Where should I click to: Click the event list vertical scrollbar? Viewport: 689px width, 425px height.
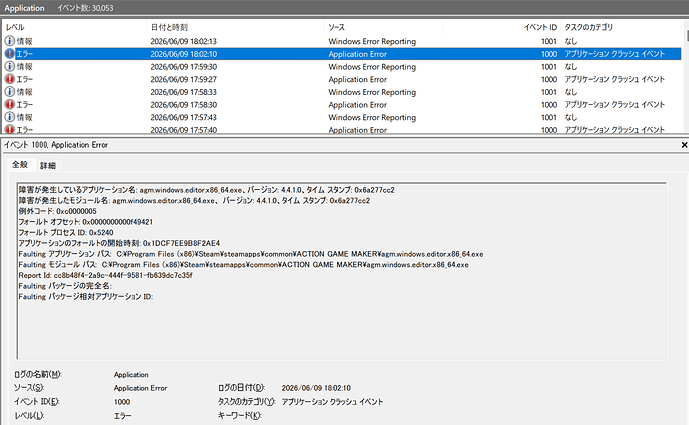point(685,76)
